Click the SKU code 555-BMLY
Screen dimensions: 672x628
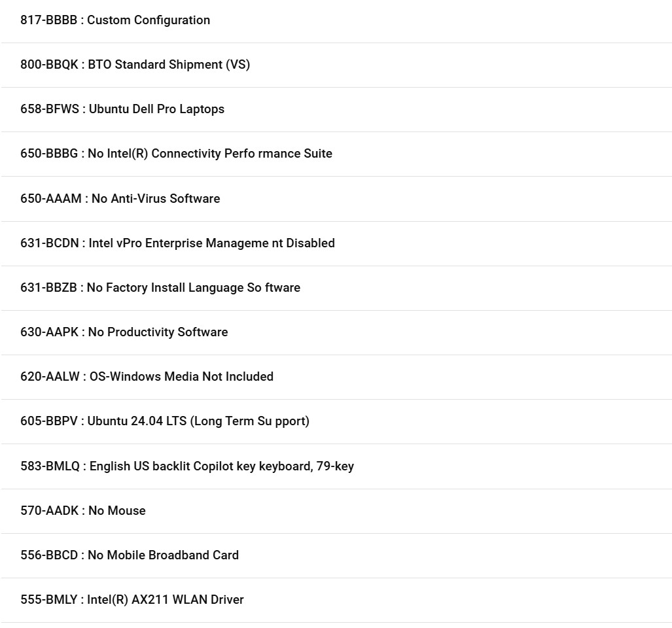[x=49, y=600]
